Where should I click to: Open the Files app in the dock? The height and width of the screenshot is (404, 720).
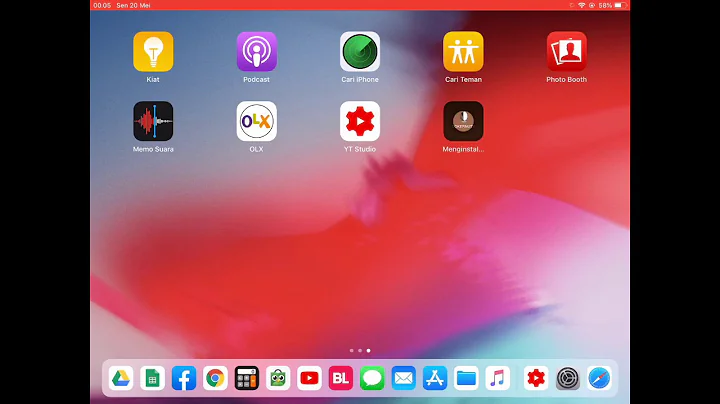tap(466, 378)
